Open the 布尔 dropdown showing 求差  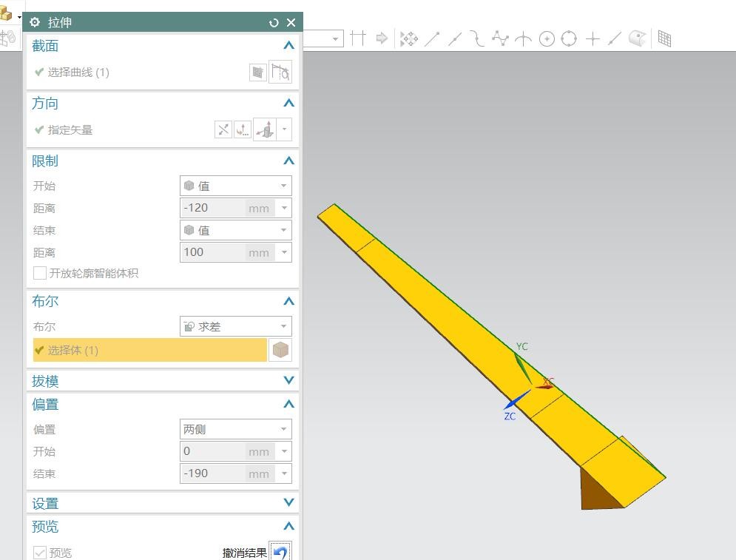click(236, 327)
